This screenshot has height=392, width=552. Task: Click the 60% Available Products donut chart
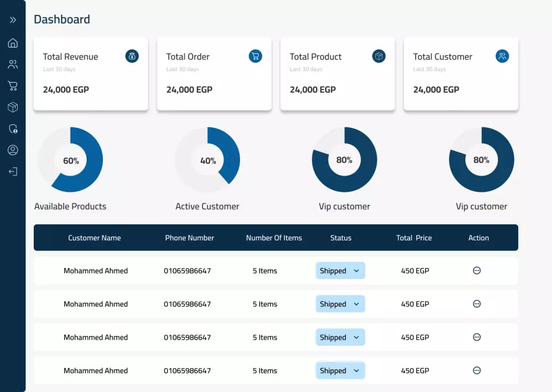[71, 160]
